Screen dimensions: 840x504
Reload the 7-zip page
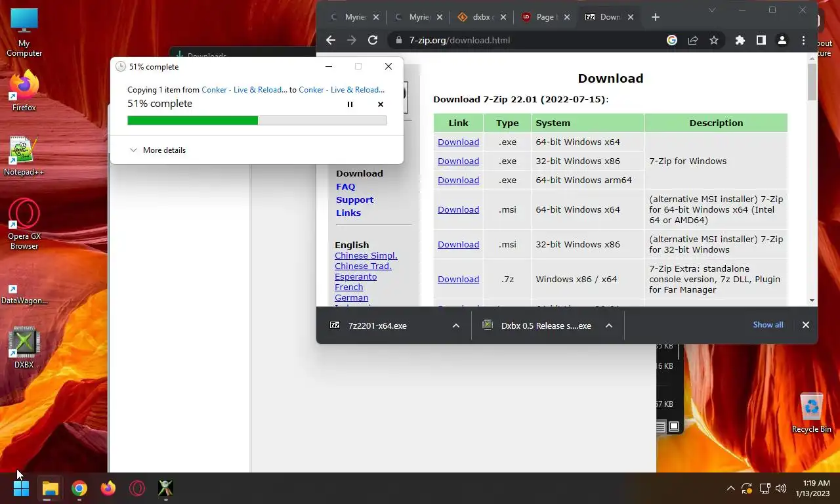click(x=373, y=40)
